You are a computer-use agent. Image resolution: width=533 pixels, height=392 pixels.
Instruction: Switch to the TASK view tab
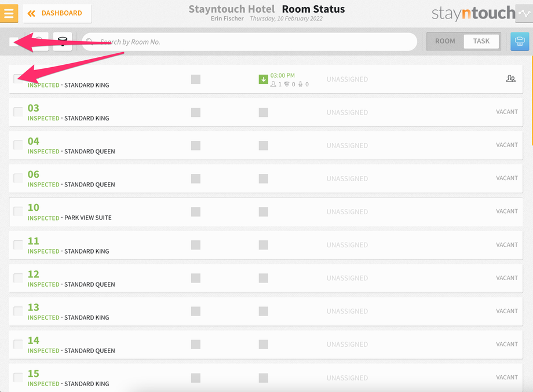point(481,41)
